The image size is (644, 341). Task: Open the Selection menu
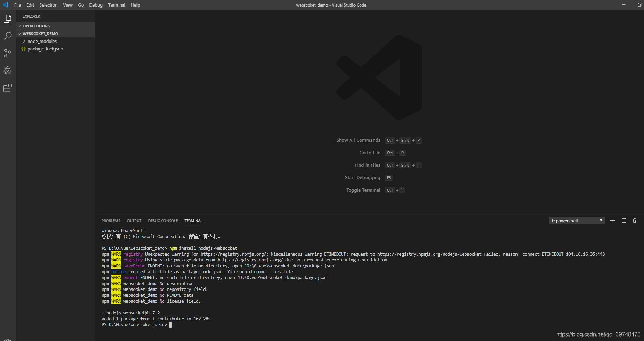[x=48, y=5]
